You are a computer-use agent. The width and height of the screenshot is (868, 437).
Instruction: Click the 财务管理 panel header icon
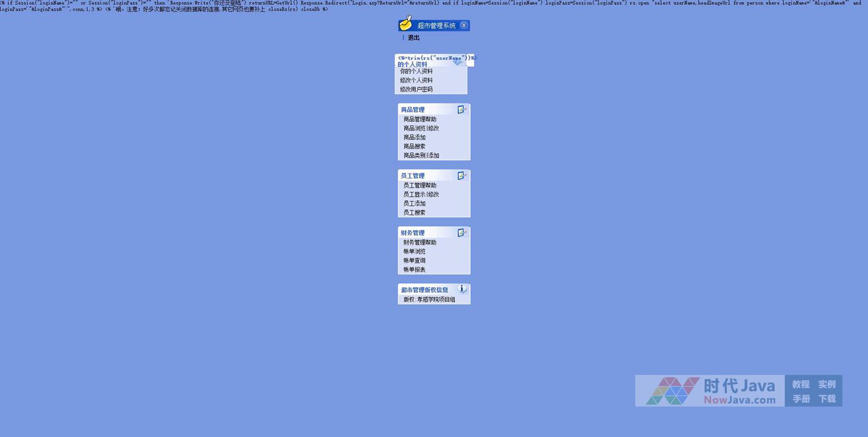coord(462,232)
